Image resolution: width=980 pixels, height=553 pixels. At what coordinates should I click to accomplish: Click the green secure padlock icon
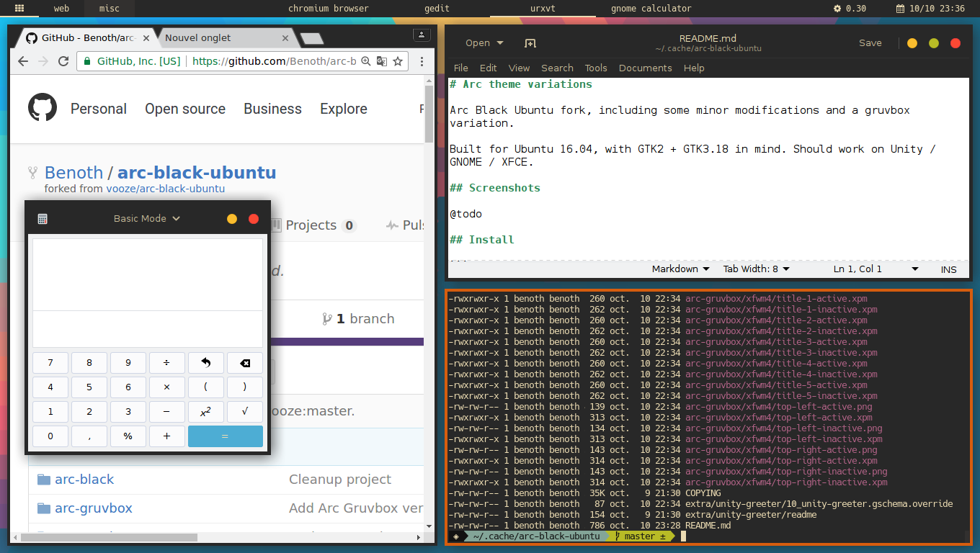click(x=87, y=61)
